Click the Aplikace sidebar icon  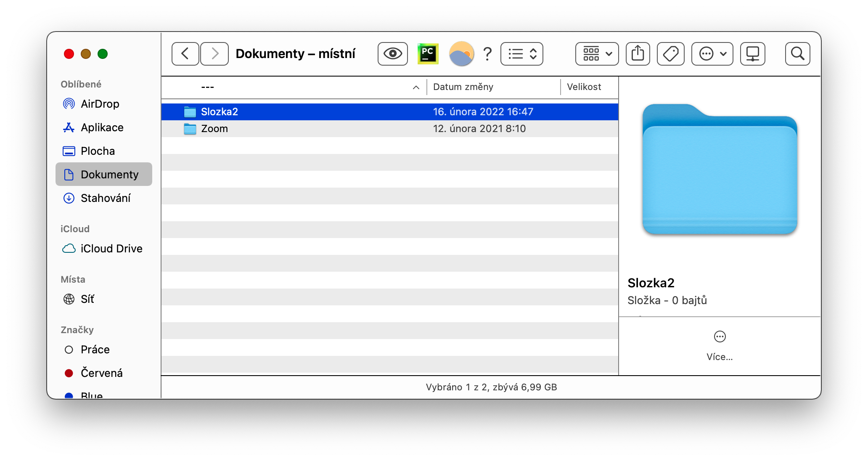pos(69,127)
